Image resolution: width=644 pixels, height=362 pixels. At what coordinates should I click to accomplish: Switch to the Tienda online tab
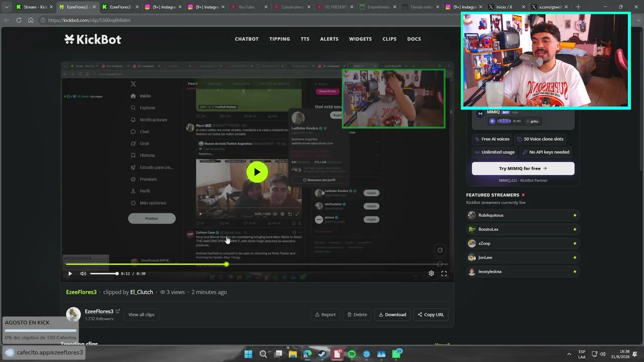[x=421, y=7]
